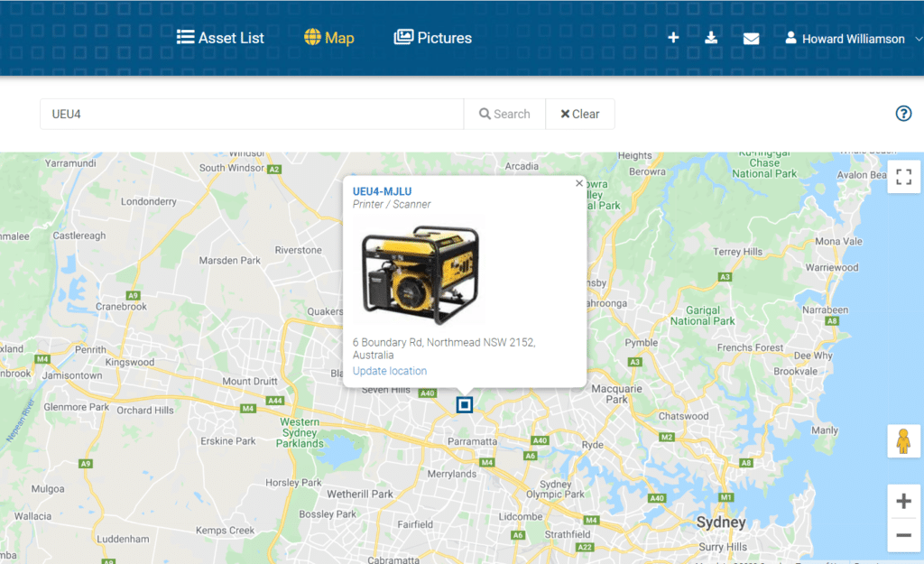Click the Macquarie Park map label

click(x=616, y=393)
